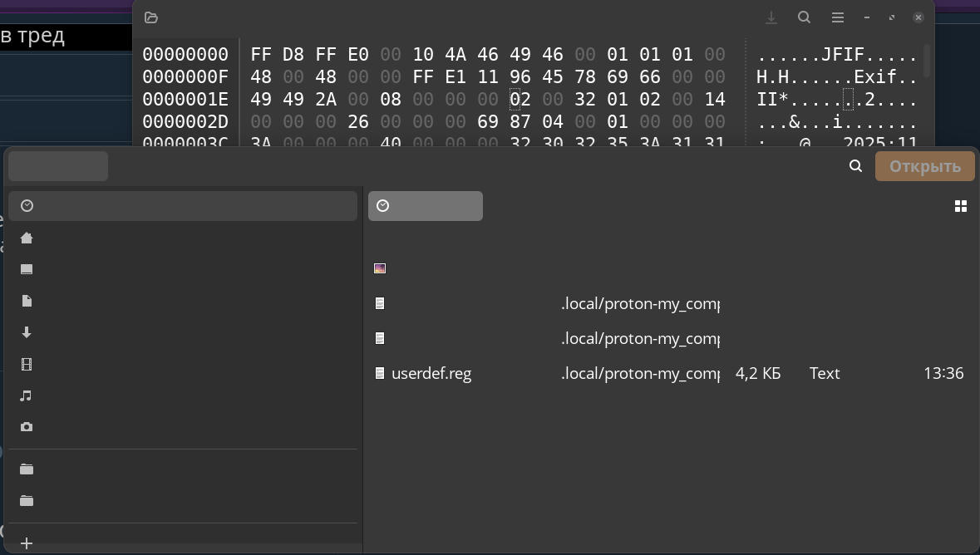Go to Home folder in sidebar
Screen dimensions: 980x555
(x=27, y=238)
